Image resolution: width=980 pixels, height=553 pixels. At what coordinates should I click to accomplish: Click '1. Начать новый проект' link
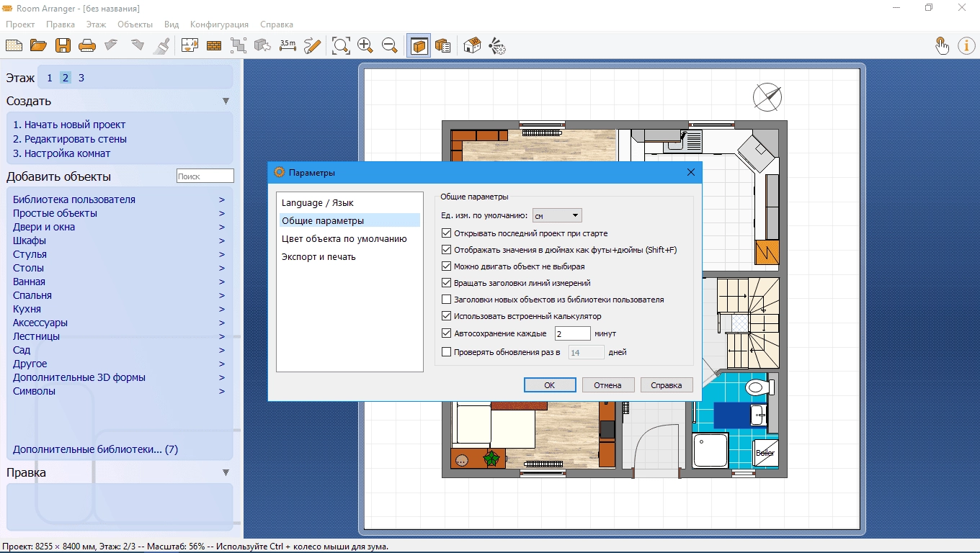click(69, 125)
